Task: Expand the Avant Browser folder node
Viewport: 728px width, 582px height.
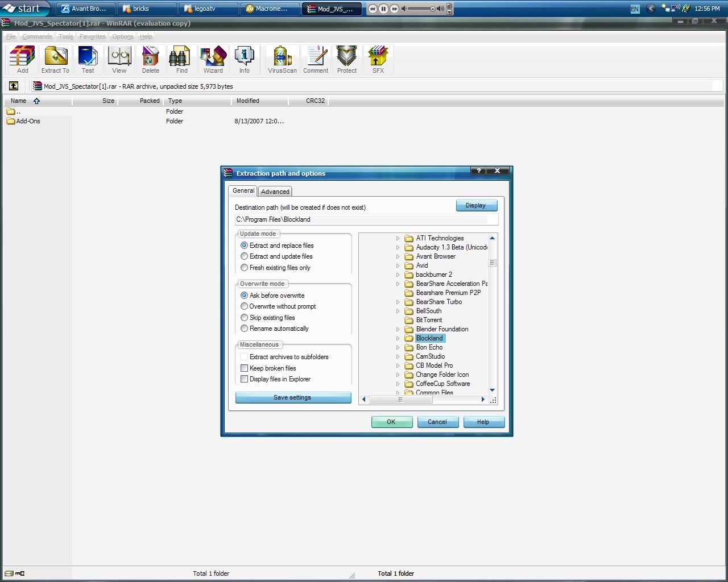Action: 398,257
